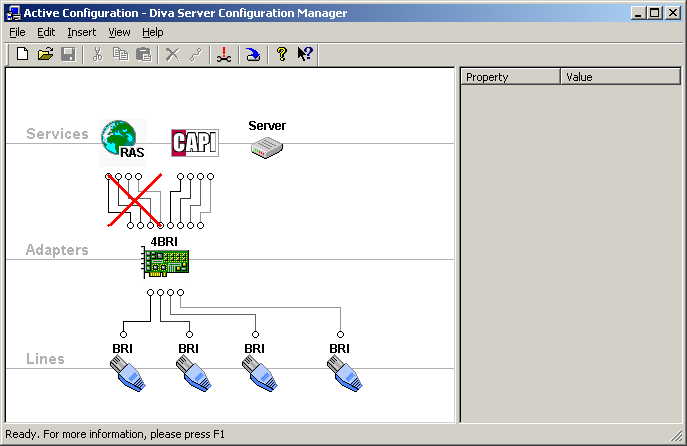Click the Save floppy disk icon
The width and height of the screenshot is (687, 446).
coord(68,54)
